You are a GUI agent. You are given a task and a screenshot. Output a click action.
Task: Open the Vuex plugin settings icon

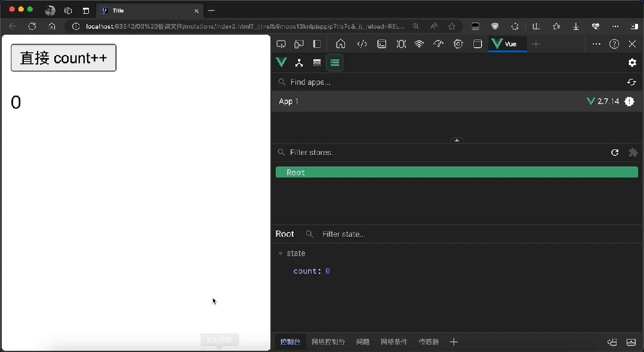coord(633,152)
